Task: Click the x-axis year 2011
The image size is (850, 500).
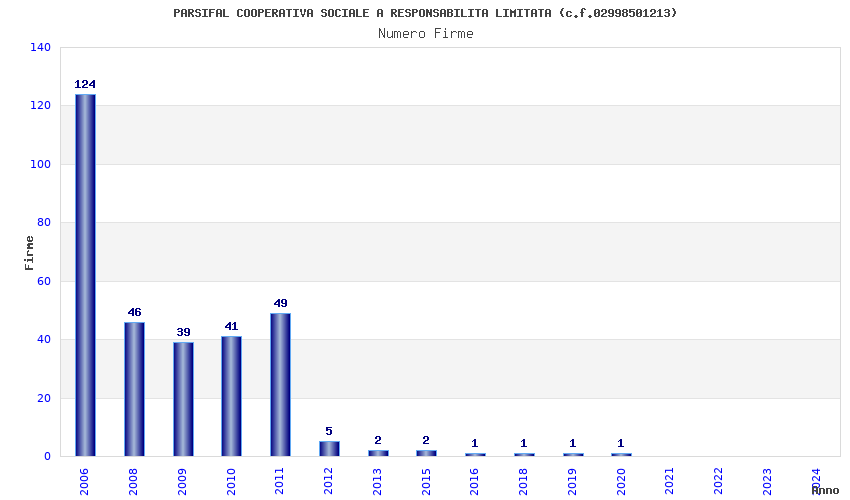Action: 279,482
